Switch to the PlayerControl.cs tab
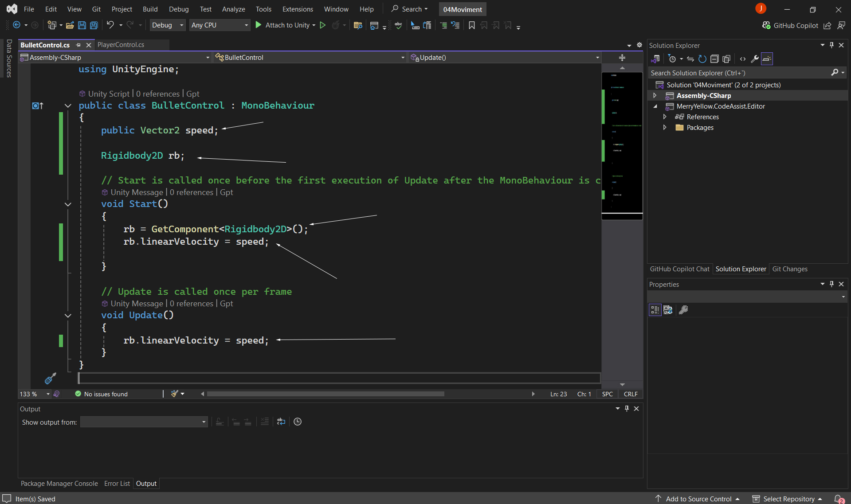 (121, 45)
